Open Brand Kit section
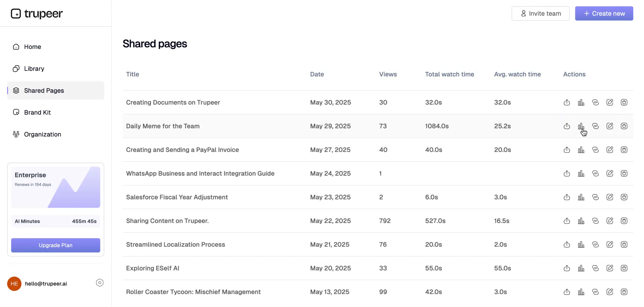Image resolution: width=644 pixels, height=307 pixels. (x=37, y=113)
